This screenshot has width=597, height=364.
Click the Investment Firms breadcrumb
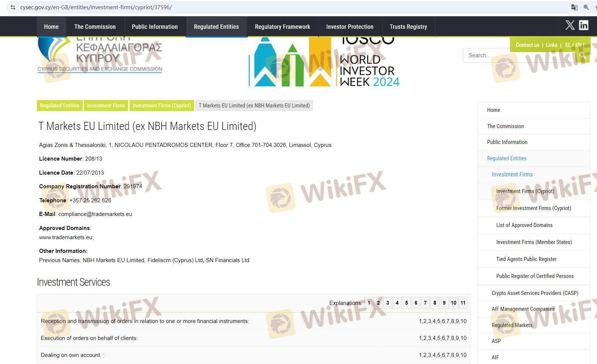pos(106,106)
